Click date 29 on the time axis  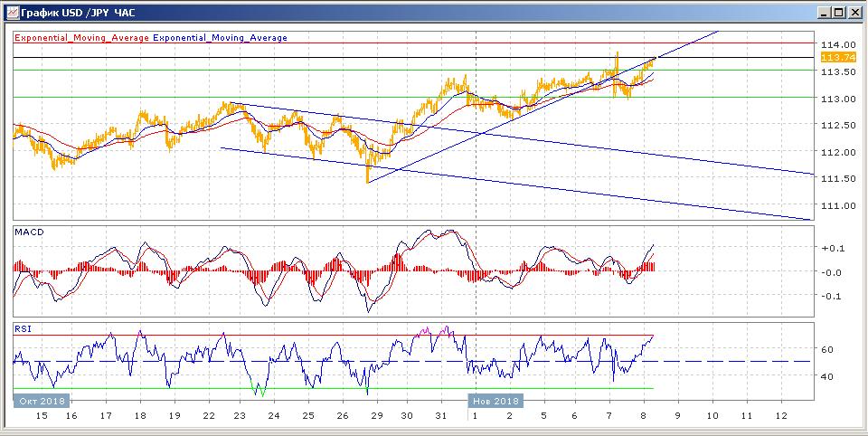(x=376, y=416)
